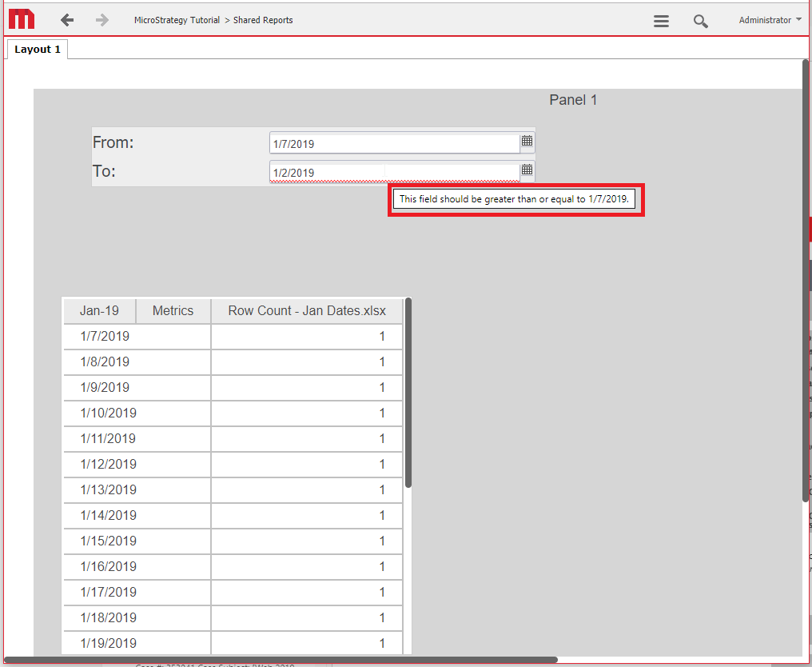Click the search magnifier icon

700,22
